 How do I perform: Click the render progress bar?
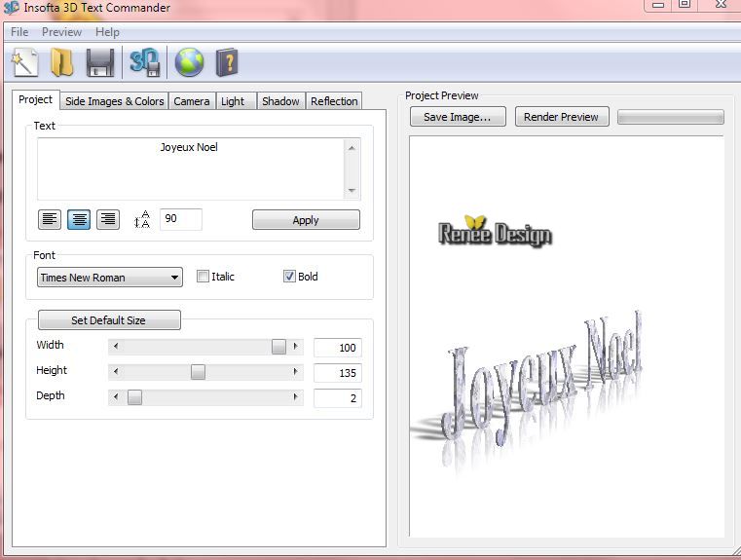[x=671, y=117]
